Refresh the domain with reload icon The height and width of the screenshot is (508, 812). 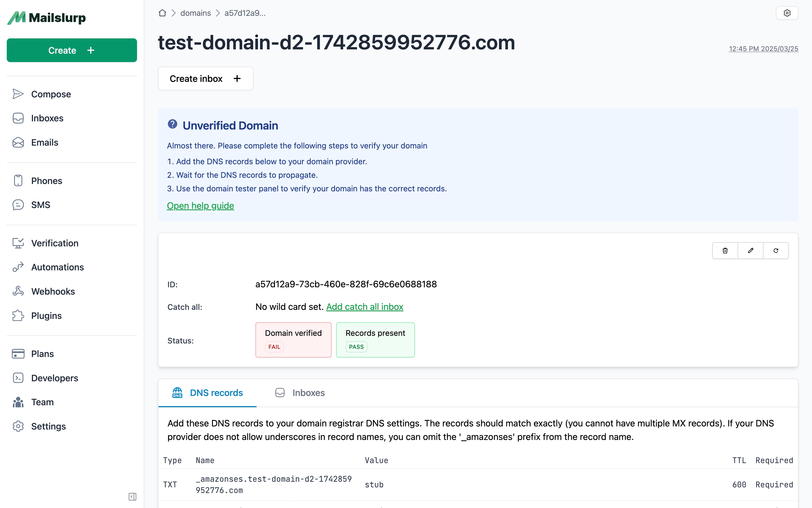pos(776,251)
